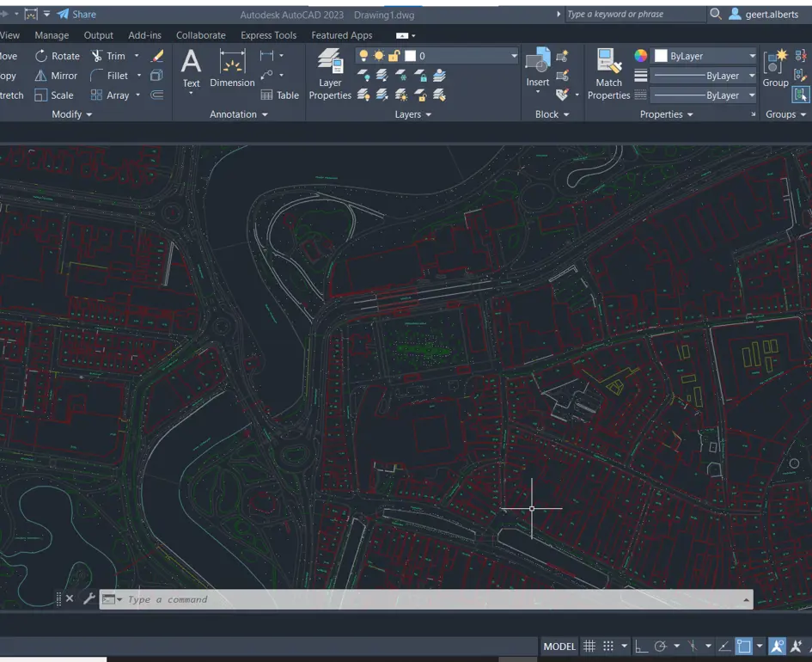This screenshot has height=662, width=812.
Task: Click the Explode box icon
Action: click(156, 76)
